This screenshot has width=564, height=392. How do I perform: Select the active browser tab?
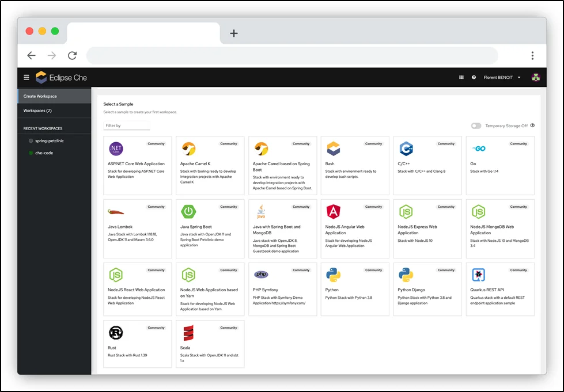coord(143,33)
